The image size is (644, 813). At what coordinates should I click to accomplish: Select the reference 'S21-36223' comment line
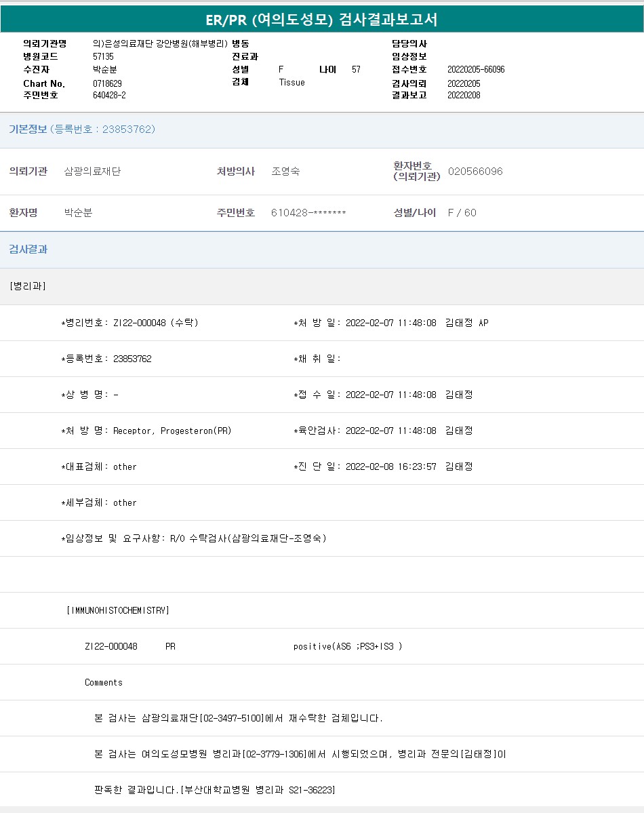(215, 790)
